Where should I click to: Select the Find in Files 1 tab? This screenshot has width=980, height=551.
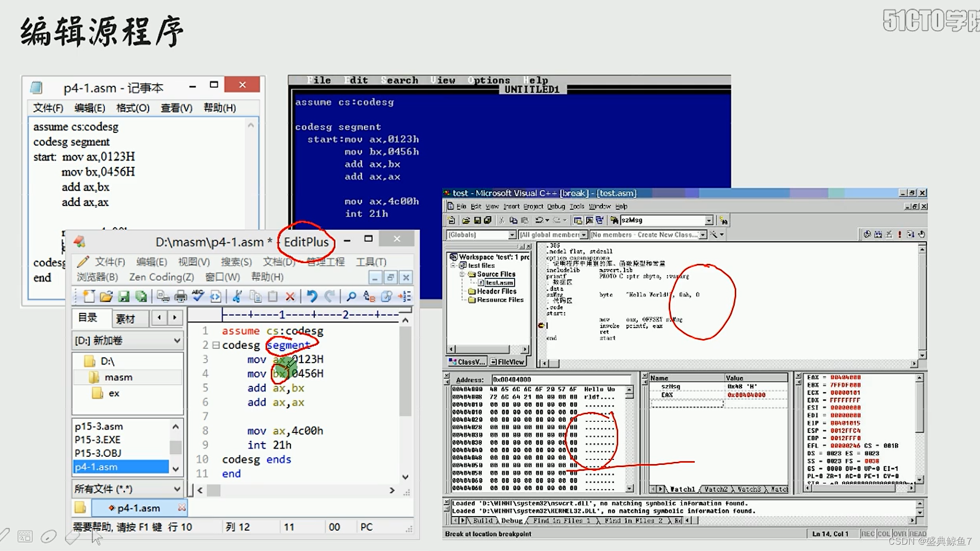[x=562, y=521]
